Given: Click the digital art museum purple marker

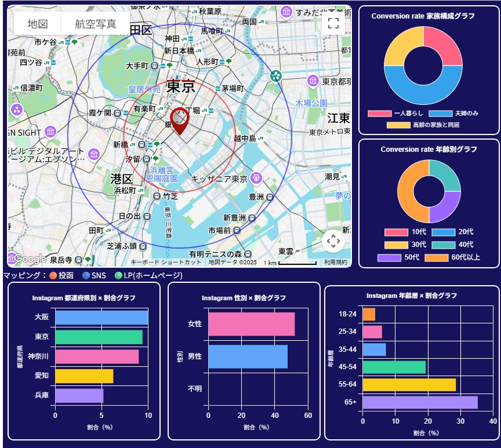Looking at the screenshot, I should click(95, 154).
